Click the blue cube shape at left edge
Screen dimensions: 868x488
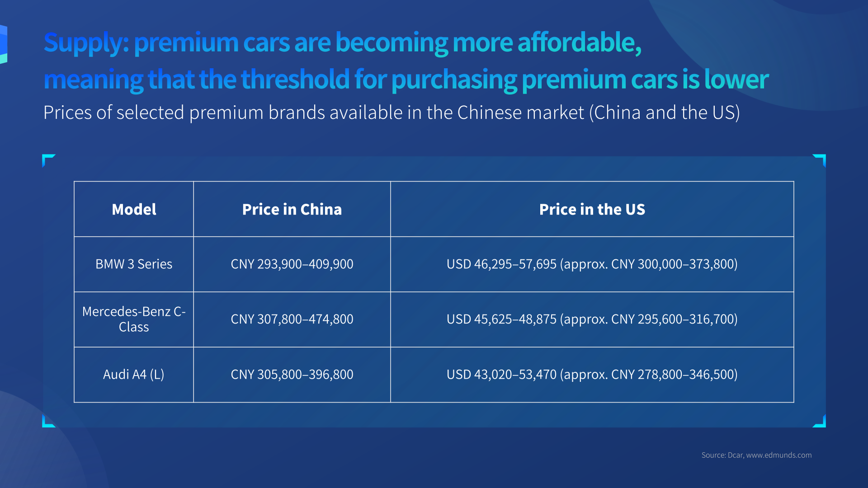click(x=3, y=44)
